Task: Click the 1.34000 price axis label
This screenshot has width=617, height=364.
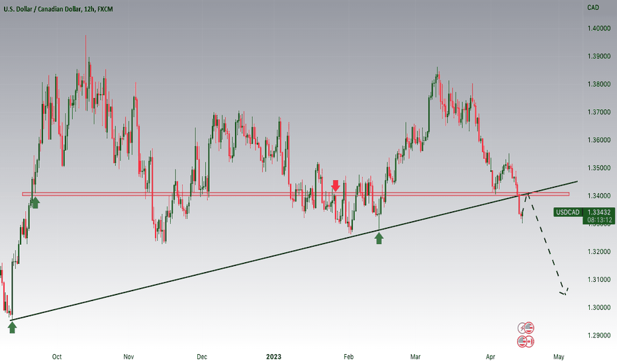Action: (x=599, y=196)
